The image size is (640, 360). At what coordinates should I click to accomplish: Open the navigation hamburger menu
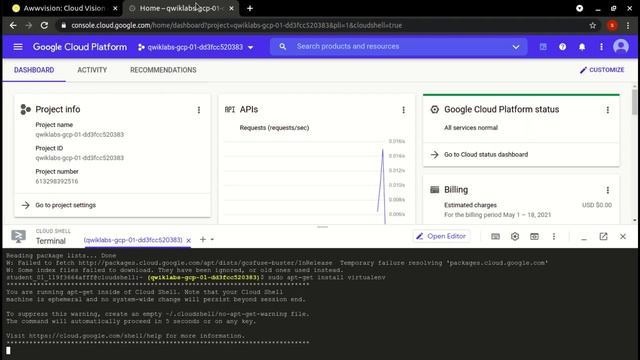[x=18, y=47]
